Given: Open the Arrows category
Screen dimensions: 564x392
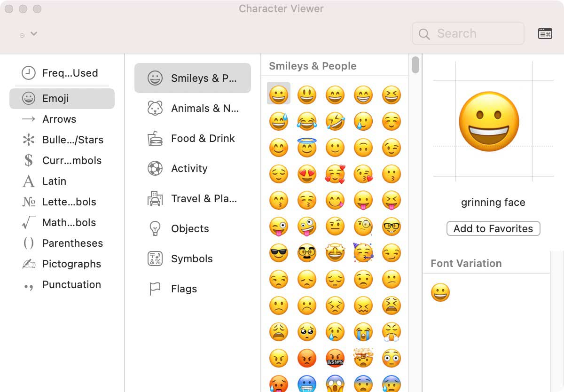Looking at the screenshot, I should point(62,119).
